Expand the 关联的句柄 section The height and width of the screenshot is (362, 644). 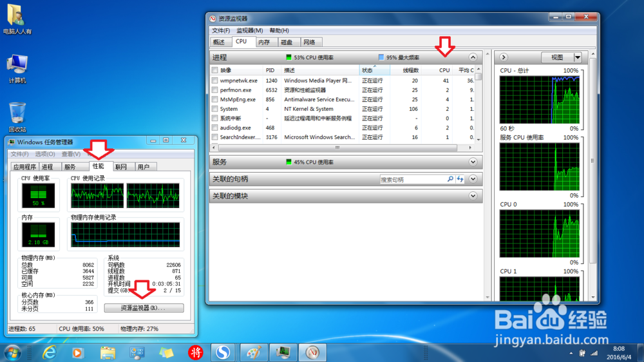473,179
